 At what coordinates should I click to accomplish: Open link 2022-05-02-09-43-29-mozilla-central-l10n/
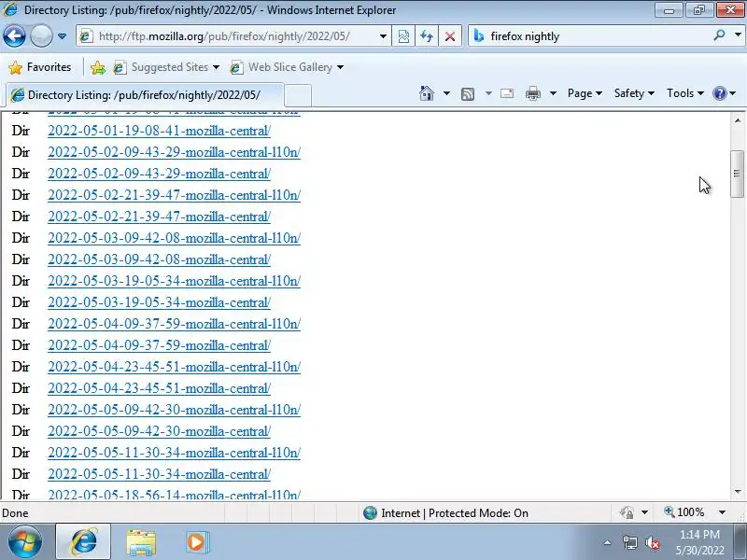click(174, 152)
